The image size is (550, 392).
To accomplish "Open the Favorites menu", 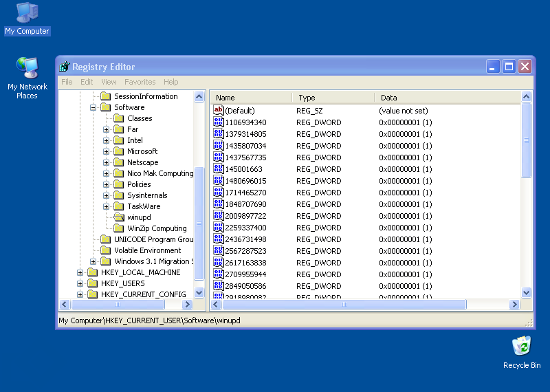I will [140, 82].
